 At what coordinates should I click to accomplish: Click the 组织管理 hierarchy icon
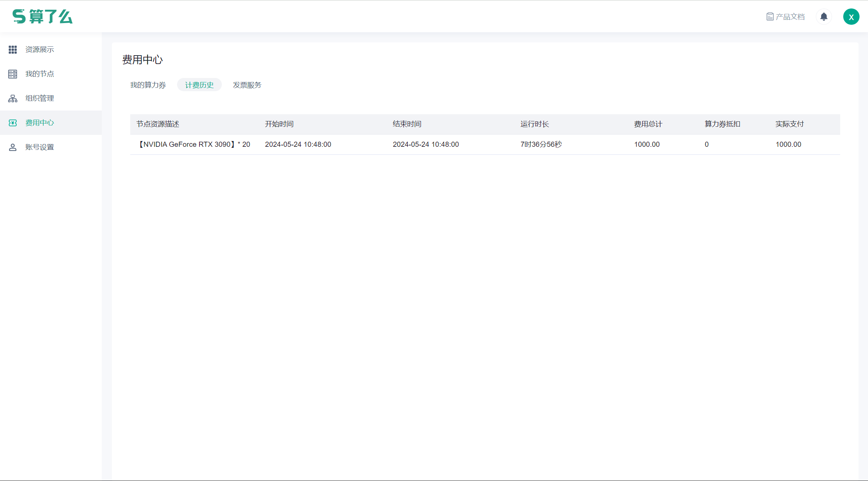click(x=13, y=98)
